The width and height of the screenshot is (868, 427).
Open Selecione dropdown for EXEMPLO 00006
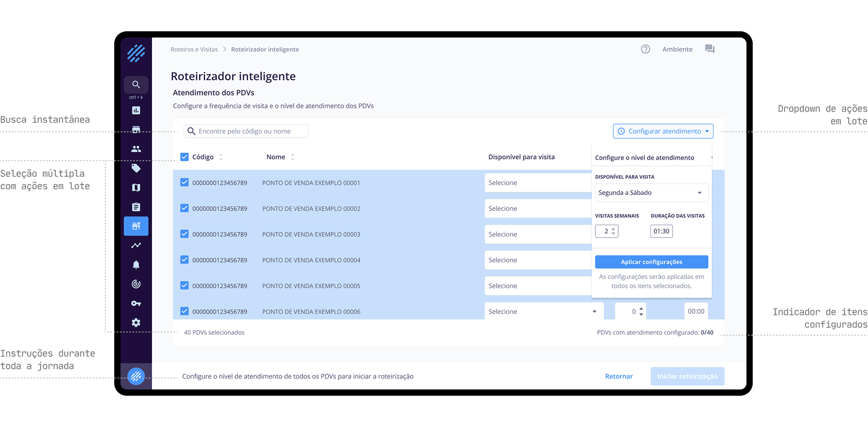543,312
